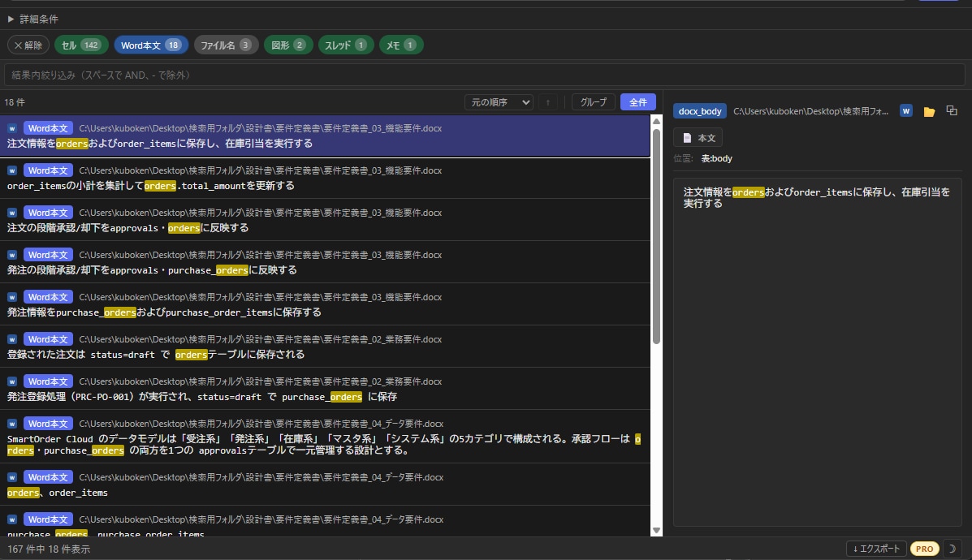The width and height of the screenshot is (972, 560).
Task: Click Word icon of the orders、order_items row
Action: coord(12,477)
